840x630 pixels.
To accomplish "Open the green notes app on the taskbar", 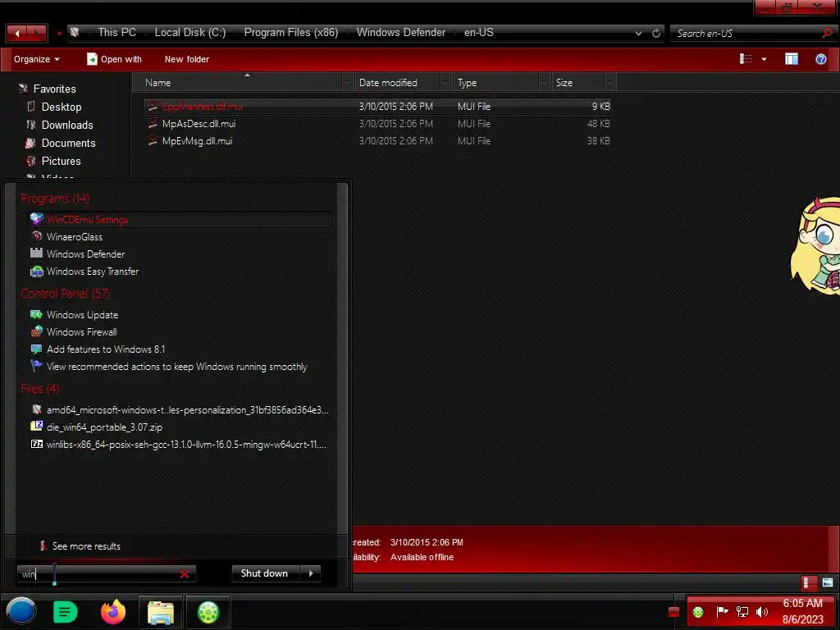I will pos(66,612).
